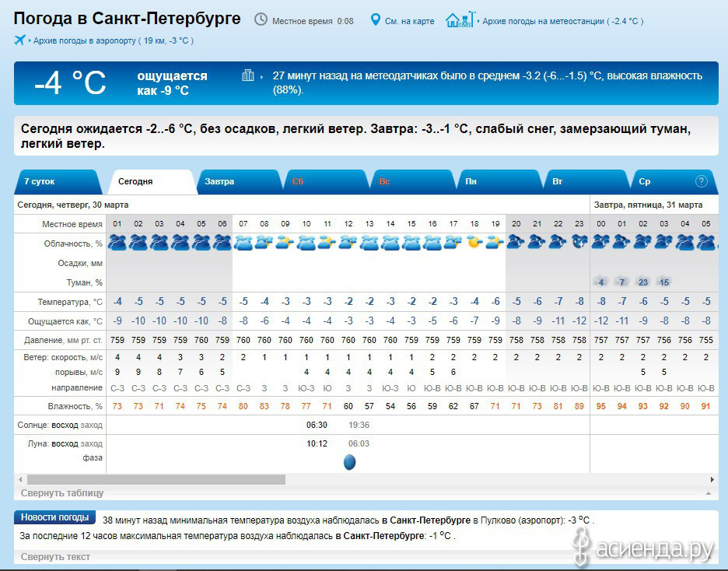Viewport: 728px width, 571px height.
Task: Click the humidity value 95
Action: tap(600, 406)
